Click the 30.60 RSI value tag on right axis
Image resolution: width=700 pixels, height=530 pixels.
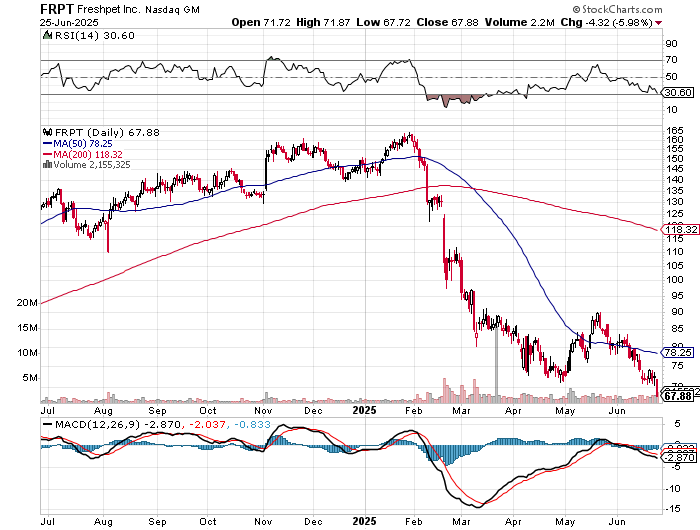(x=678, y=92)
